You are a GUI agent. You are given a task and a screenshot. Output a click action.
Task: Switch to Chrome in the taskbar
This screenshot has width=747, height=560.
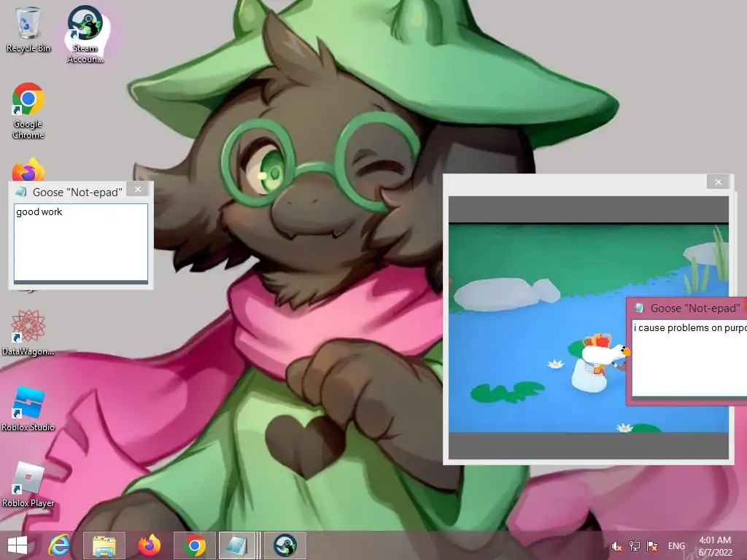pos(194,545)
